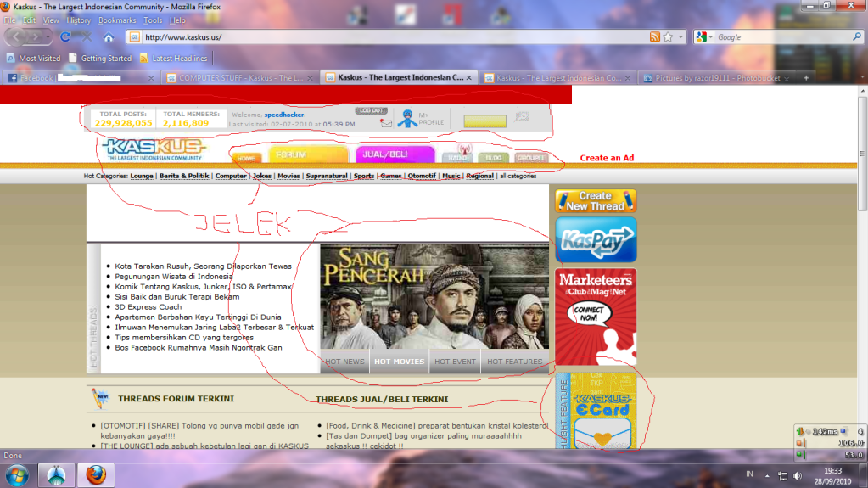The image size is (868, 488).
Task: Open the Tools menu
Action: coord(153,20)
